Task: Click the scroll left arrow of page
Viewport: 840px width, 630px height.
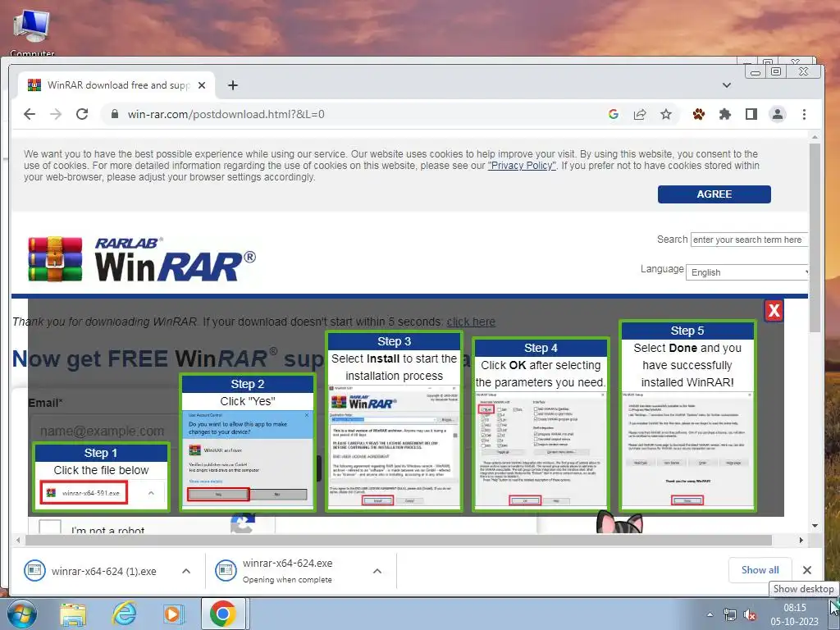Action: coord(18,540)
